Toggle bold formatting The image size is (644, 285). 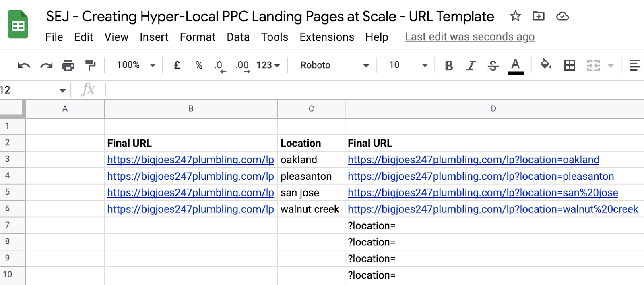449,65
